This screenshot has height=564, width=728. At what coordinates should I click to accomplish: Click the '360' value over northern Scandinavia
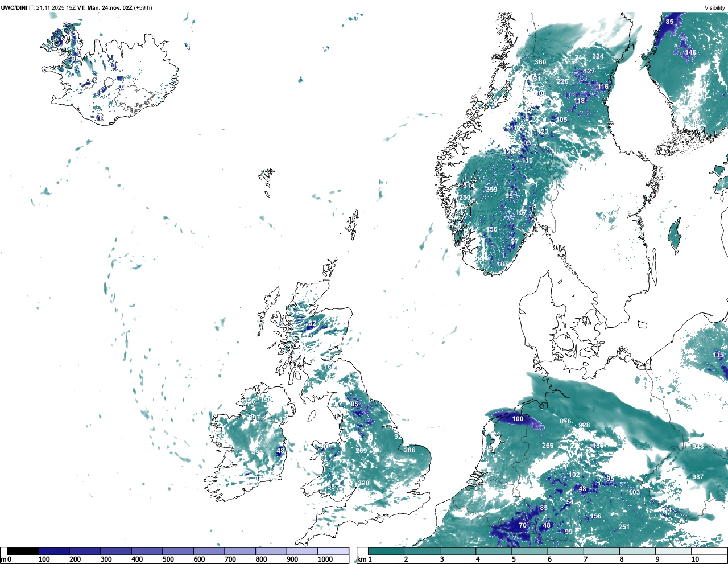[x=540, y=62]
